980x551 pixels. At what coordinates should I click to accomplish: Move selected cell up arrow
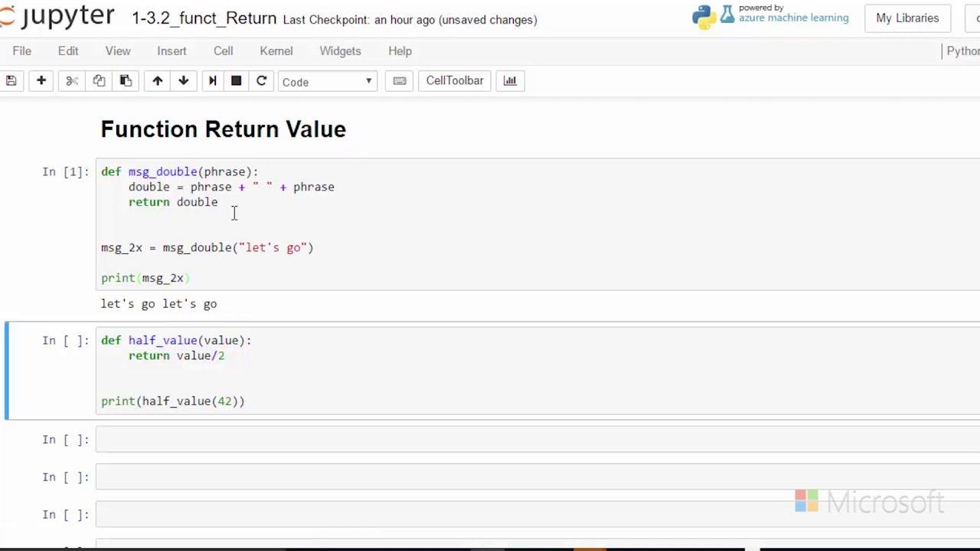click(x=157, y=80)
